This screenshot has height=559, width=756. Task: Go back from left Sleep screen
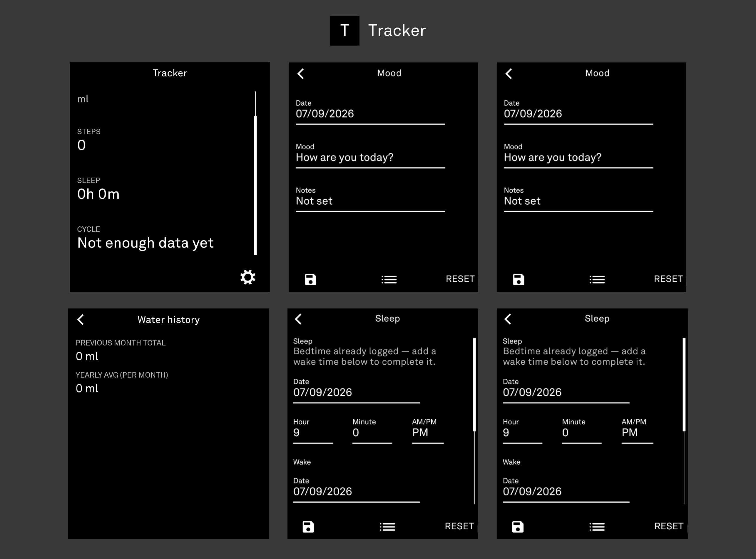coord(298,319)
